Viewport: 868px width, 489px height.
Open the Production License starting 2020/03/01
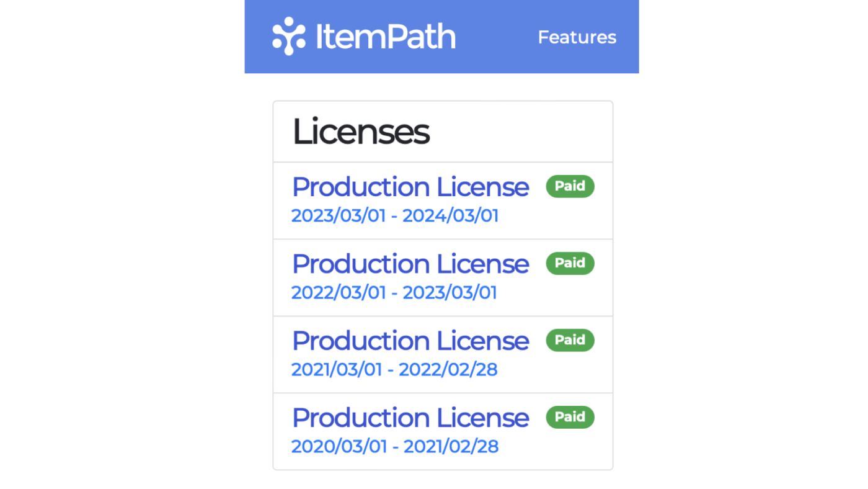[x=410, y=417]
